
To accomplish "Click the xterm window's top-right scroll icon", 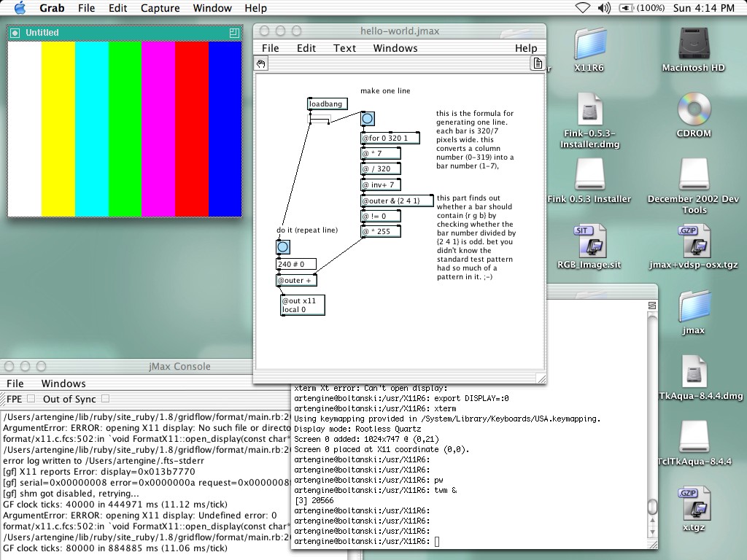I will tap(652, 306).
